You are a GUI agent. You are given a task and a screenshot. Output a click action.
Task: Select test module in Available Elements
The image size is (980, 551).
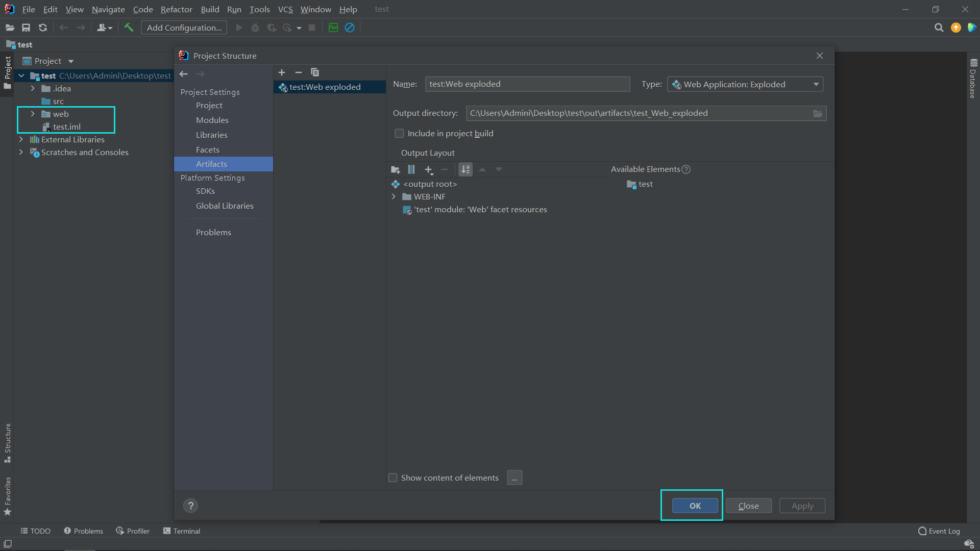(640, 184)
